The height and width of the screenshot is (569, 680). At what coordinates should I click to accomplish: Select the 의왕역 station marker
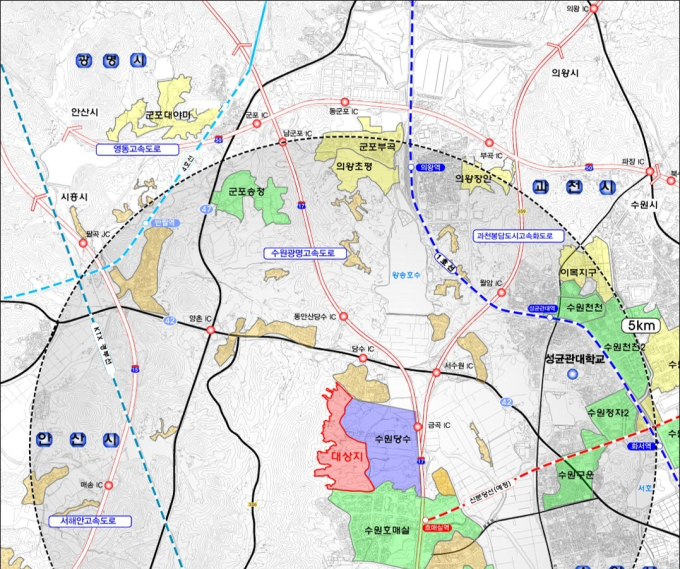[411, 167]
